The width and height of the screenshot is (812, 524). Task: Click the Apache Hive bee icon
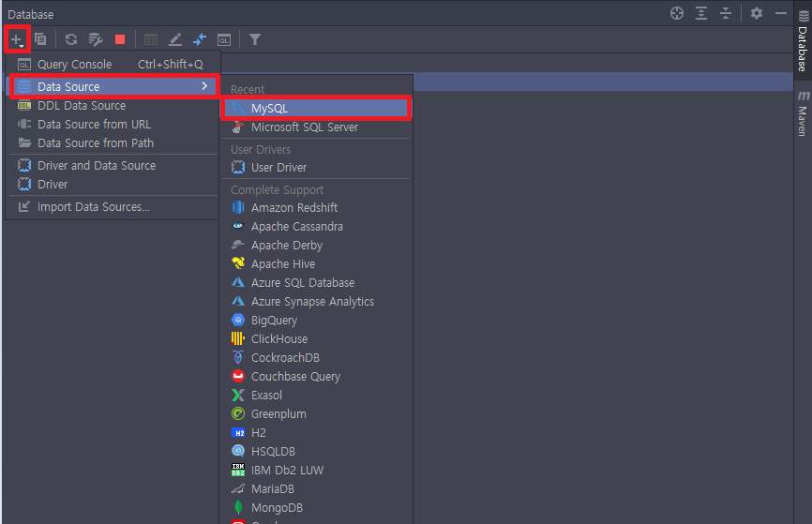pyautogui.click(x=238, y=263)
